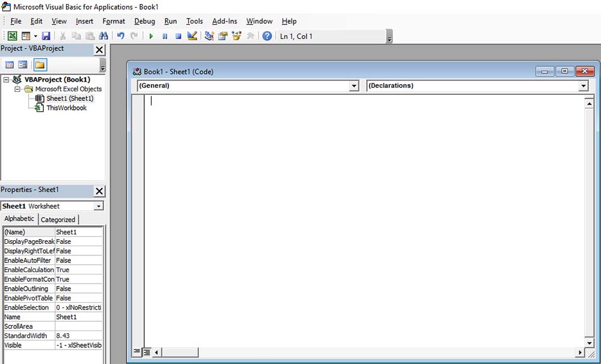Open the Run menu
The width and height of the screenshot is (601, 364).
pyautogui.click(x=171, y=21)
